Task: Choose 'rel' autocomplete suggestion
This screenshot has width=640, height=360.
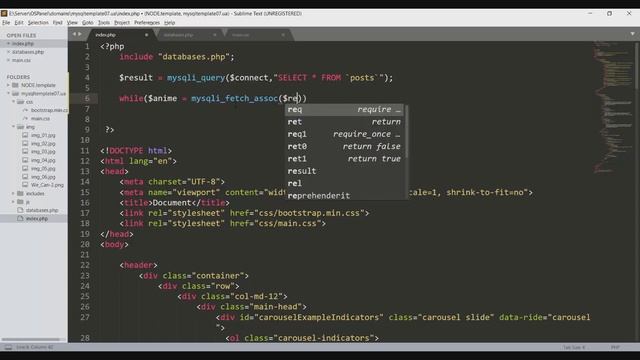Action: coord(344,183)
